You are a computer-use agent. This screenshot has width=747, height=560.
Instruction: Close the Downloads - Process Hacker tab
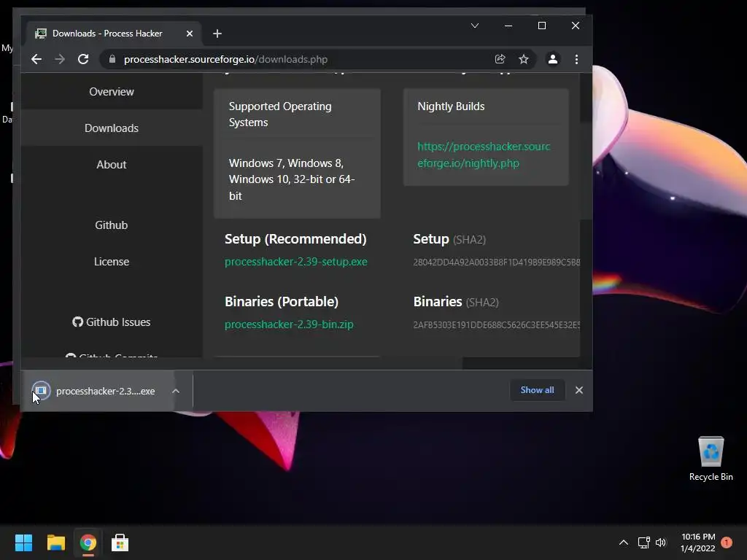(190, 34)
